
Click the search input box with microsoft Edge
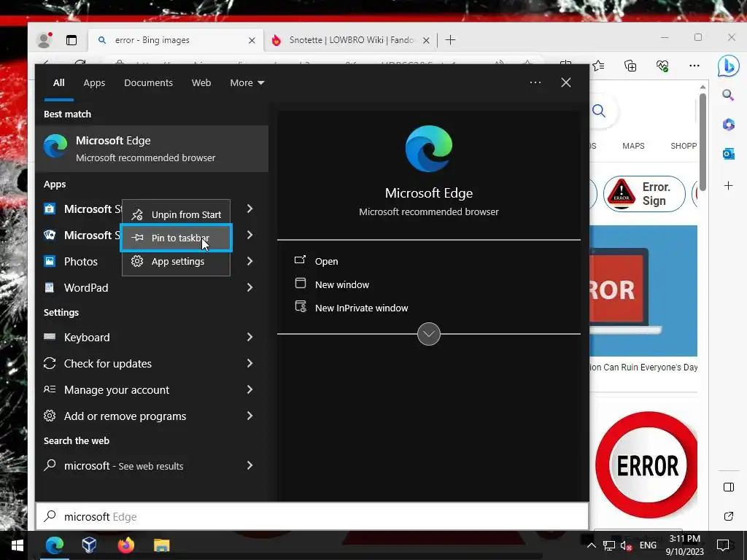coord(312,516)
